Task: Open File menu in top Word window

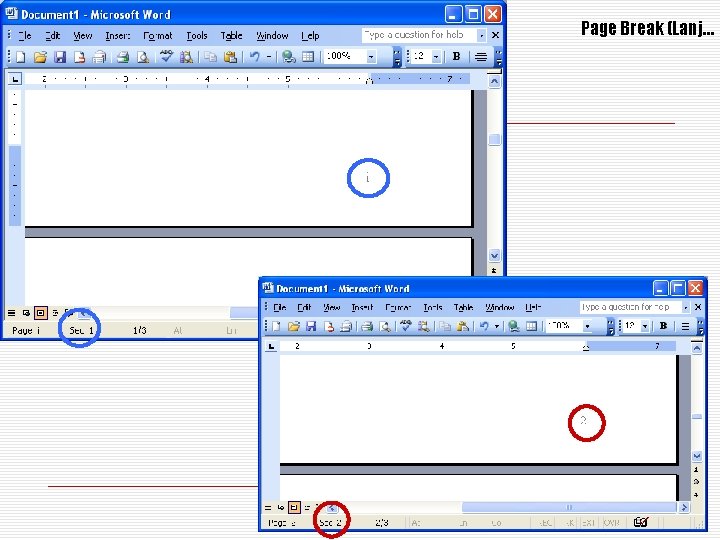Action: pyautogui.click(x=24, y=35)
